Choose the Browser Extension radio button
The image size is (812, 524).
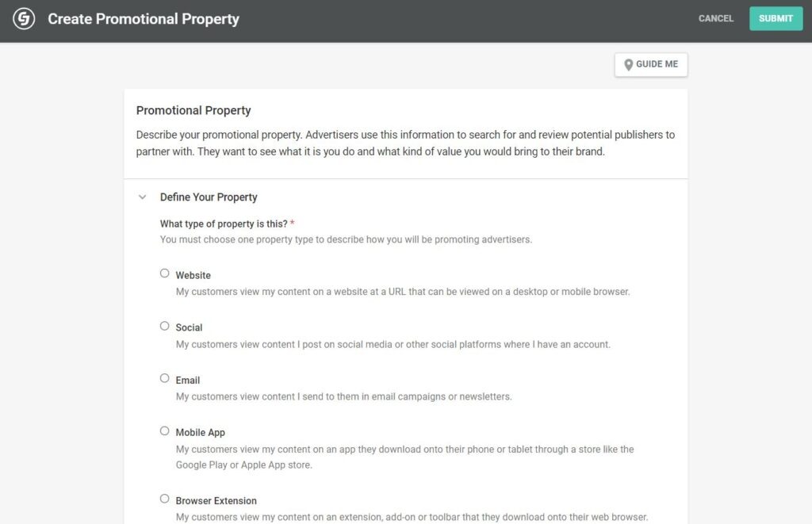[x=165, y=499]
